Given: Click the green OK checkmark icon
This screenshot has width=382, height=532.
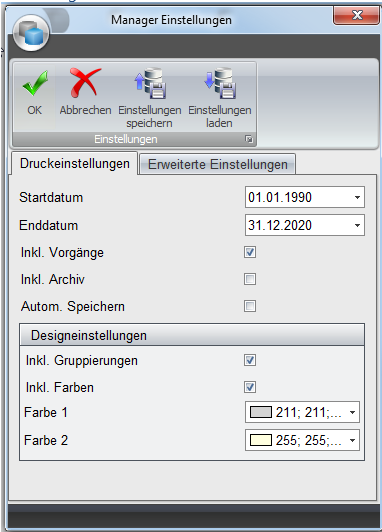Looking at the screenshot, I should 35,83.
